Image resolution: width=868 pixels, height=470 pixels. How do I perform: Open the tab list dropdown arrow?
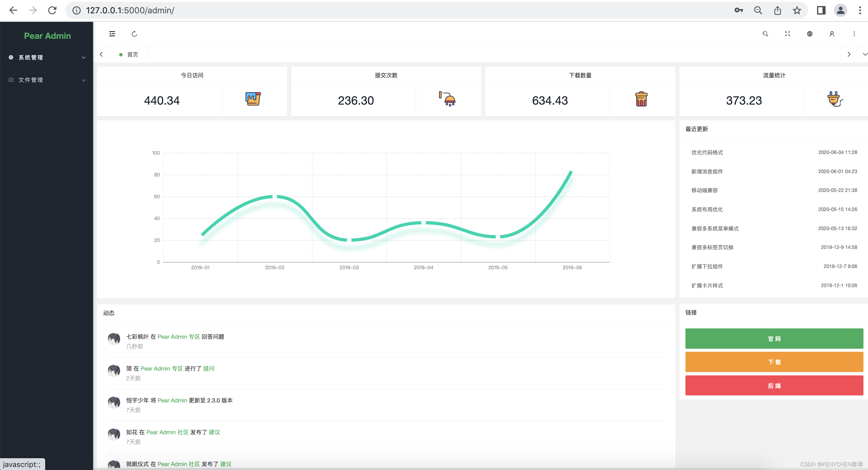tap(864, 54)
